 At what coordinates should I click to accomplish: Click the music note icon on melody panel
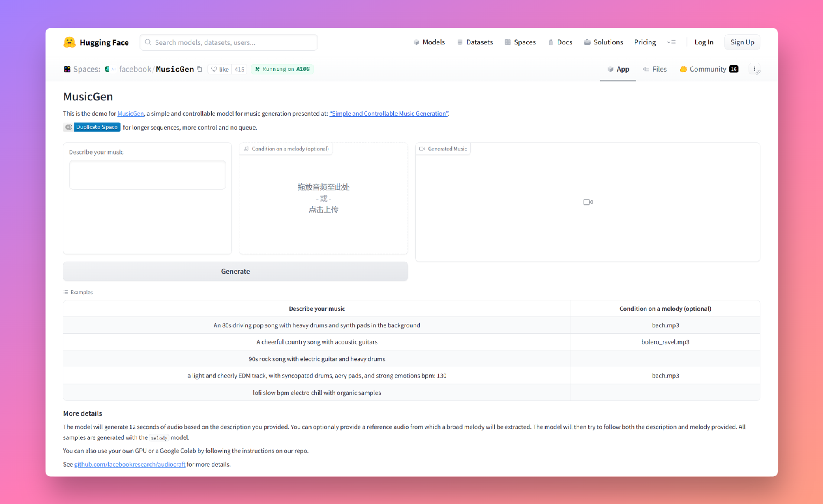[x=246, y=149]
